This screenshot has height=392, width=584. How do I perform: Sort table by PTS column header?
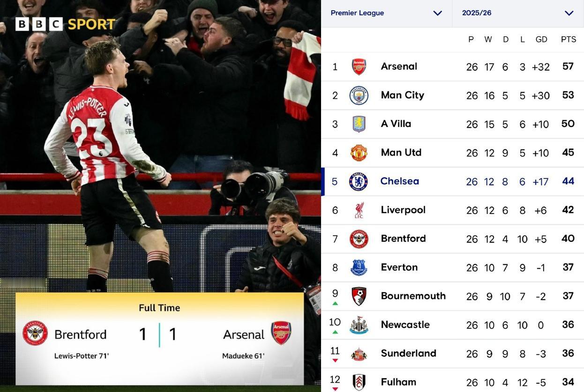pyautogui.click(x=568, y=39)
